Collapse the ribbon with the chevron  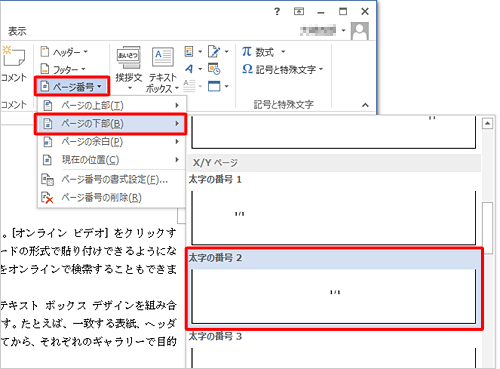coord(365,105)
